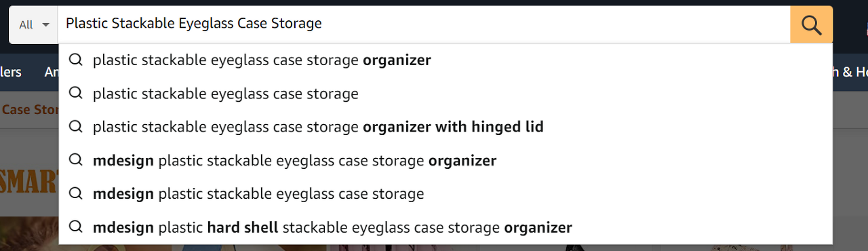Click the orange magnifying glass search button
Image resolution: width=868 pixels, height=251 pixels.
pos(811,24)
